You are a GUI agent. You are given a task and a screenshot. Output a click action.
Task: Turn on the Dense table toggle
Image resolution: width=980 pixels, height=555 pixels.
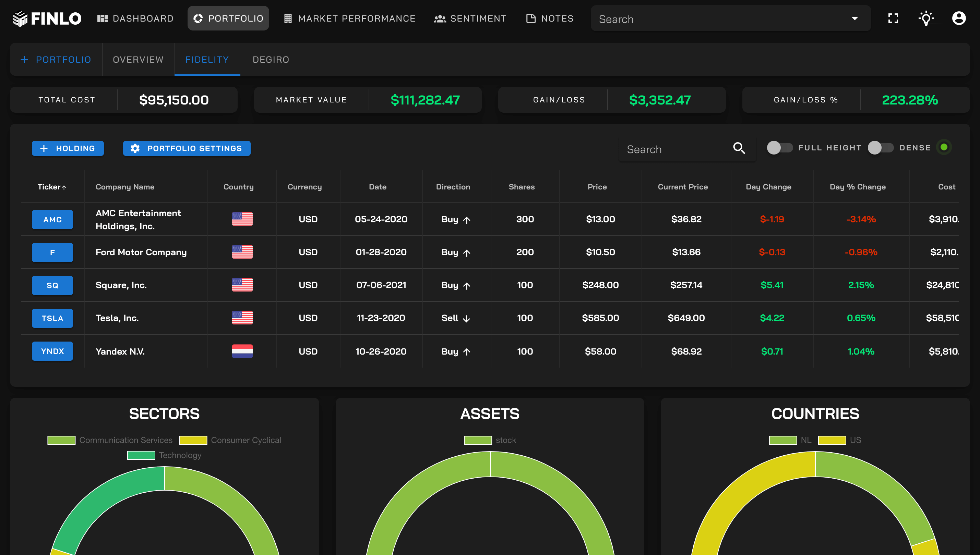tap(881, 148)
